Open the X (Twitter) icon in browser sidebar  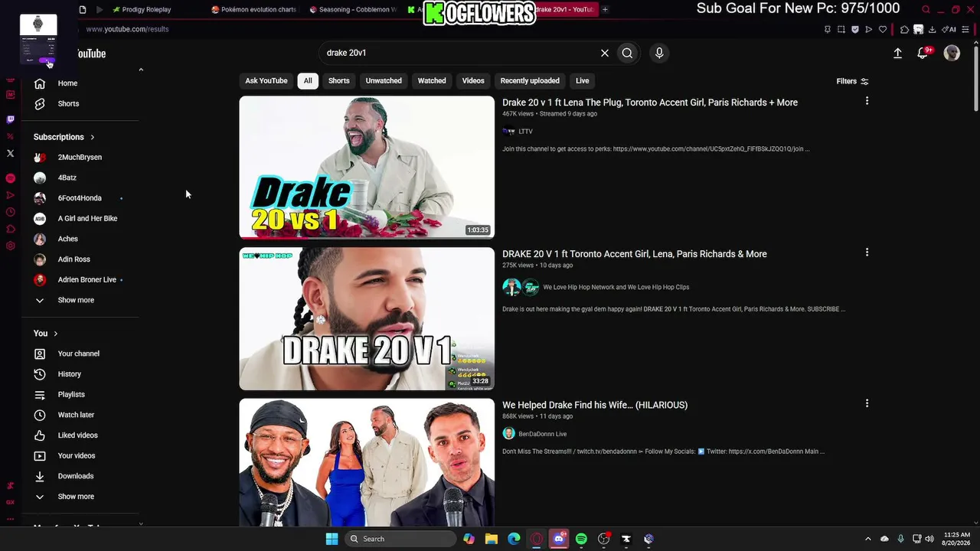click(10, 153)
